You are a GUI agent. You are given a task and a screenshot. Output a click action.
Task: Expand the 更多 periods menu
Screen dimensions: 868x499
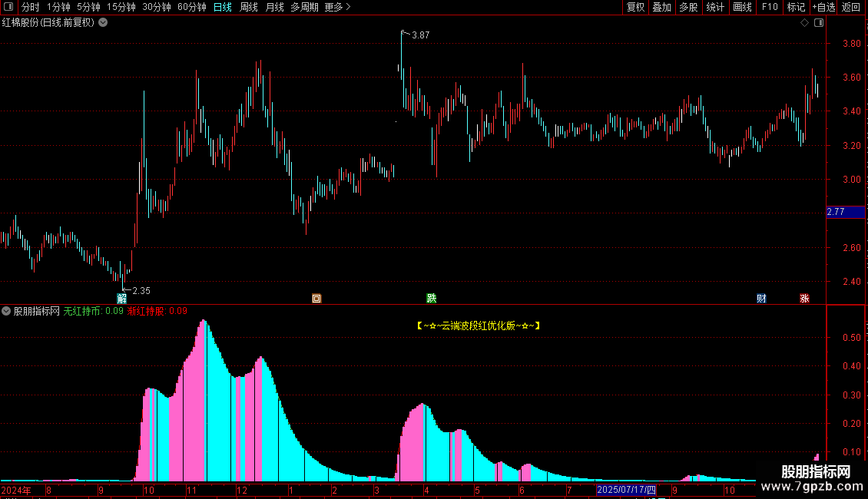point(338,7)
